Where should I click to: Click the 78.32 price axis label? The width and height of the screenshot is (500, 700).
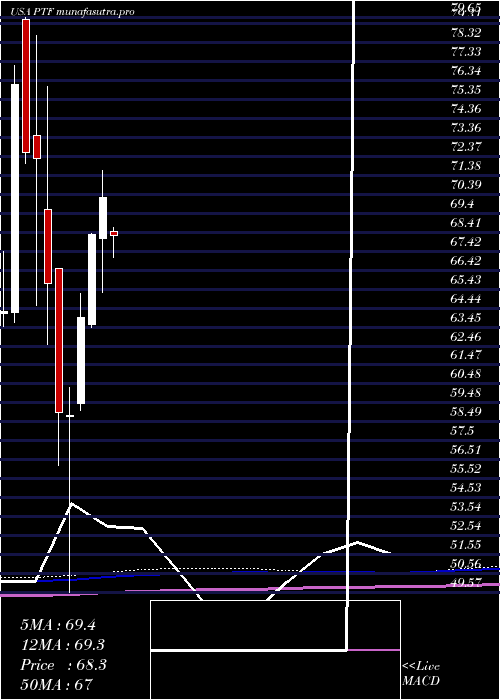tap(466, 33)
